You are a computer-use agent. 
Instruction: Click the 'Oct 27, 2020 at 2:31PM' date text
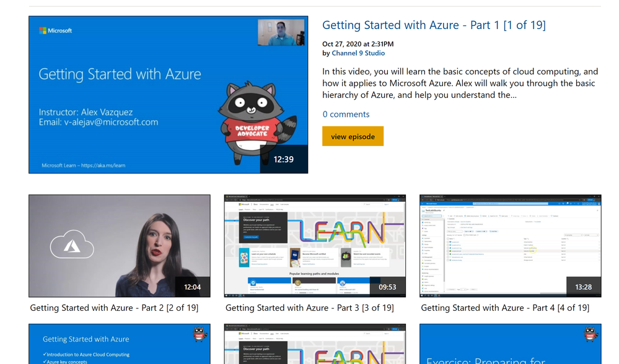(x=358, y=44)
